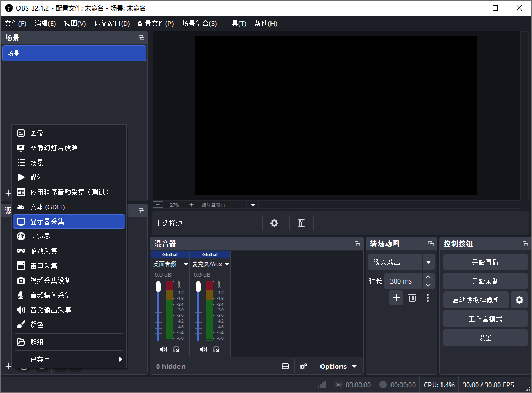This screenshot has height=393, width=532.
Task: Expand the Mic/Aux channel dropdown
Action: click(x=227, y=264)
